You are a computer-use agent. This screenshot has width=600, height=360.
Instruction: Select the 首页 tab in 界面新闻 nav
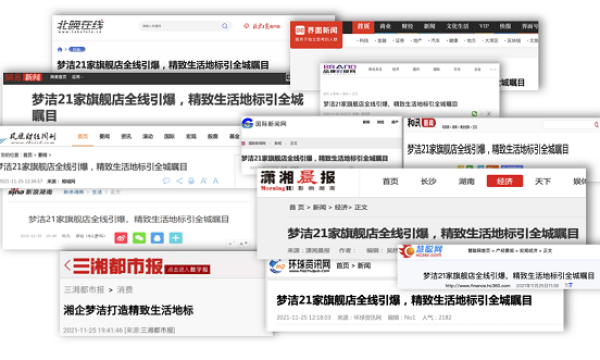coord(363,26)
